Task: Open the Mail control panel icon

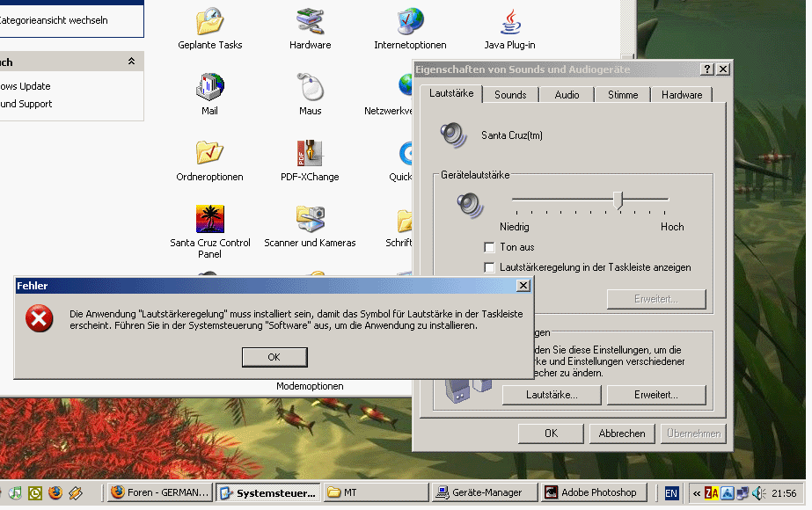Action: 209,88
